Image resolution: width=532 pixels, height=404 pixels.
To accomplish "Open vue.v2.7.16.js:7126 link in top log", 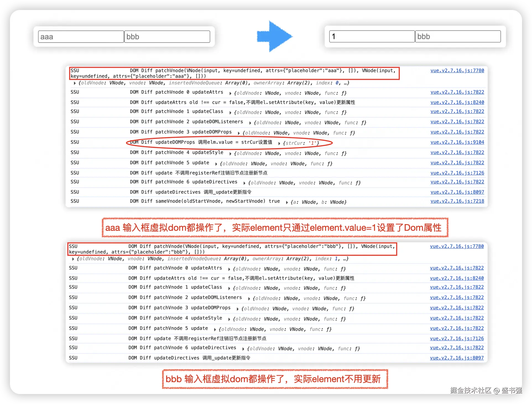I will [x=457, y=173].
